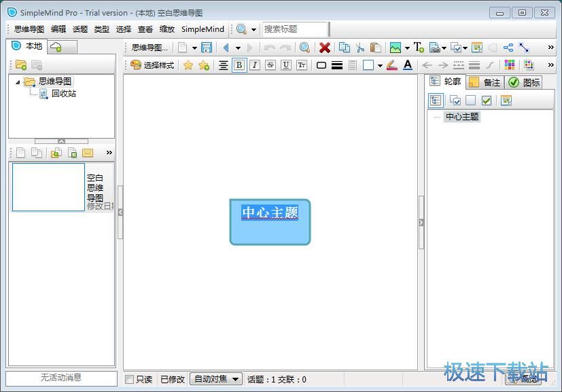The image size is (562, 392).
Task: Open the new document dropdown arrow
Action: (194, 48)
